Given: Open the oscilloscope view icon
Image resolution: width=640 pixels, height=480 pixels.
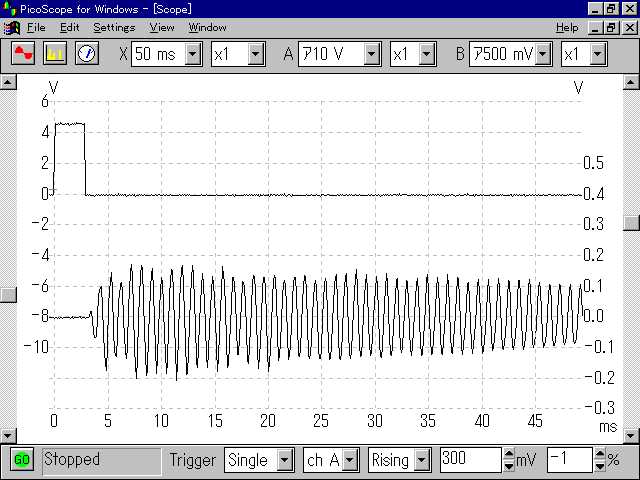Looking at the screenshot, I should coord(23,53).
